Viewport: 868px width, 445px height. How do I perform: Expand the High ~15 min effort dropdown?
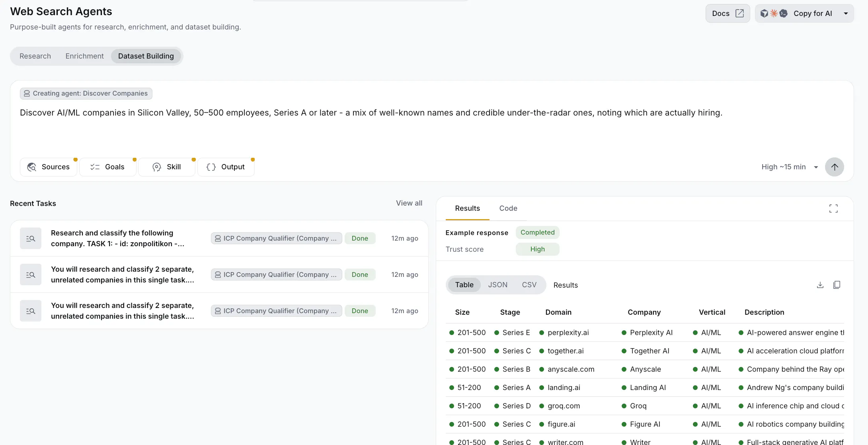tap(790, 167)
